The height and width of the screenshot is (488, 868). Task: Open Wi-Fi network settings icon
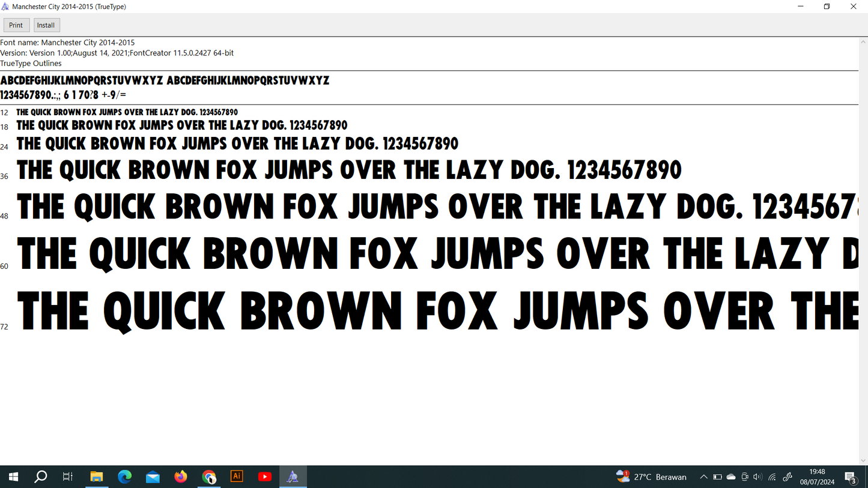pos(772,477)
